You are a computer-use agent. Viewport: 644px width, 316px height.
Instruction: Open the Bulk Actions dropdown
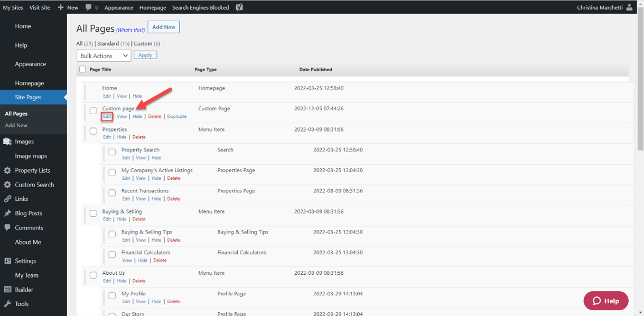104,55
